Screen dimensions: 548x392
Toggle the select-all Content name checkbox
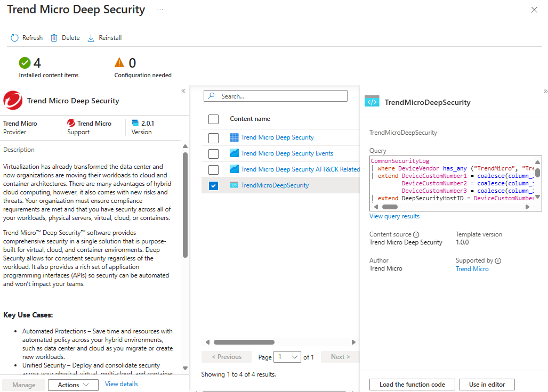tap(213, 119)
